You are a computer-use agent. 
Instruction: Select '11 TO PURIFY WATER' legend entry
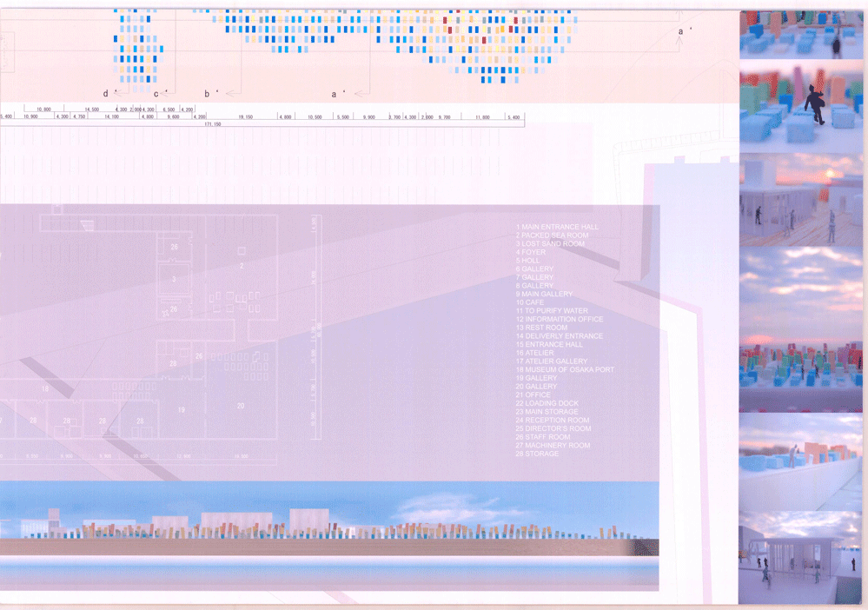pos(552,311)
